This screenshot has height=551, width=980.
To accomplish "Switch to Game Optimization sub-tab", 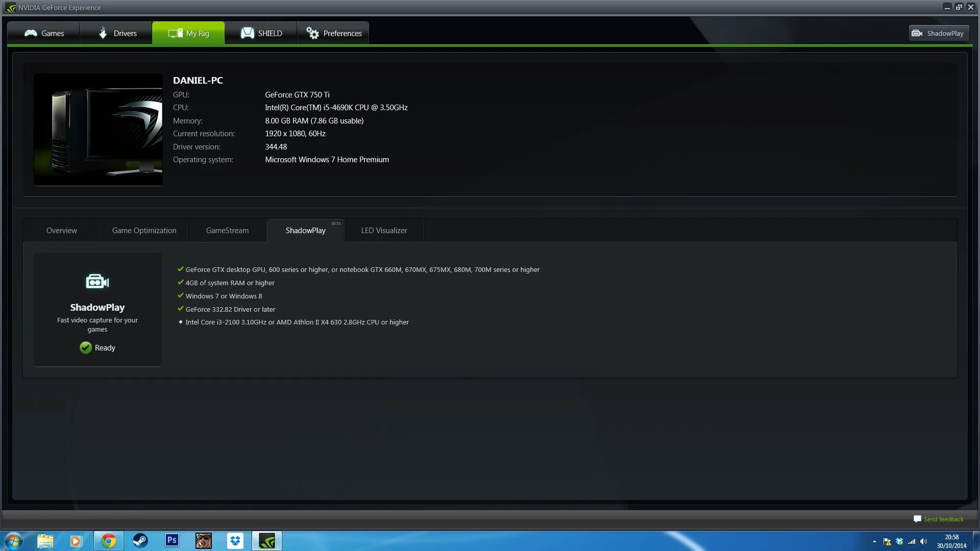I will point(144,231).
